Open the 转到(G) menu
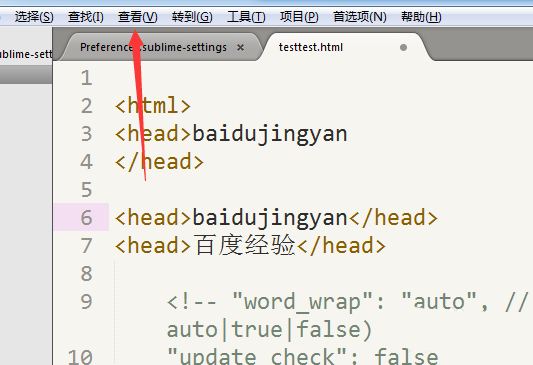 pyautogui.click(x=192, y=17)
